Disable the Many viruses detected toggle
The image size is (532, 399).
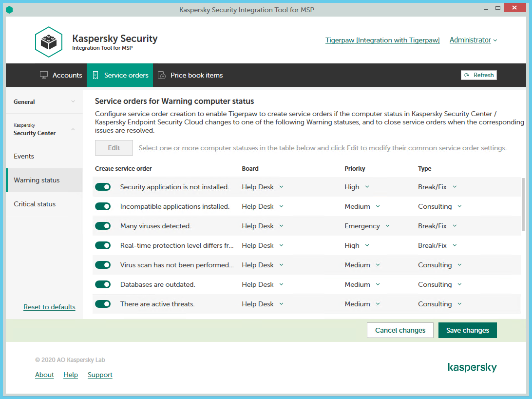(103, 226)
